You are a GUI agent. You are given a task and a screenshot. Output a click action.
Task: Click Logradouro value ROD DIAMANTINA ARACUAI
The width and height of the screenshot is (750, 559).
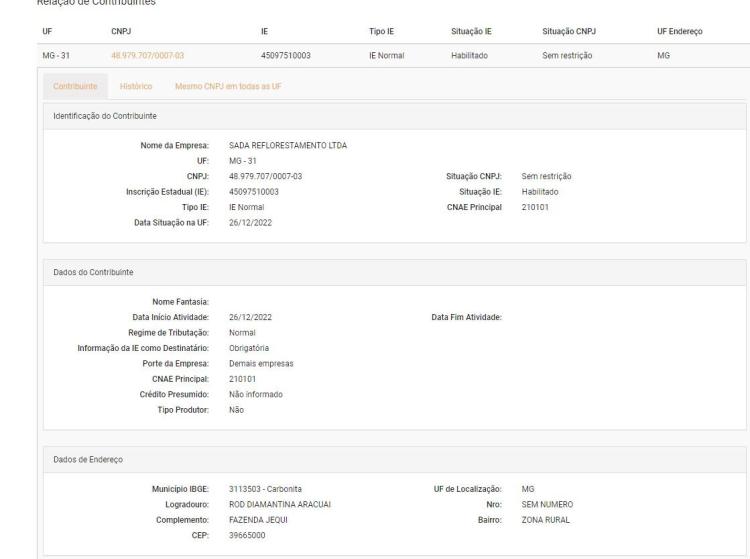point(280,504)
